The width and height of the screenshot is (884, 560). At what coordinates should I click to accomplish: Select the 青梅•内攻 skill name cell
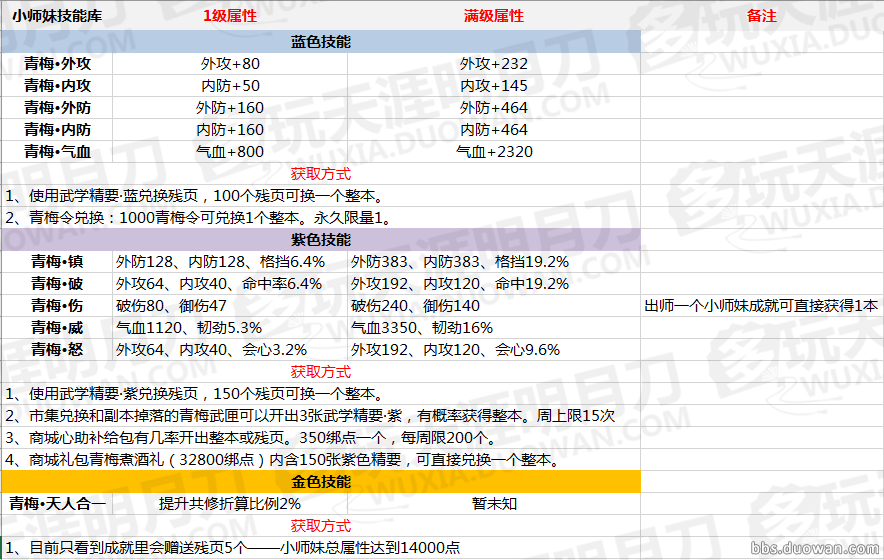57,86
